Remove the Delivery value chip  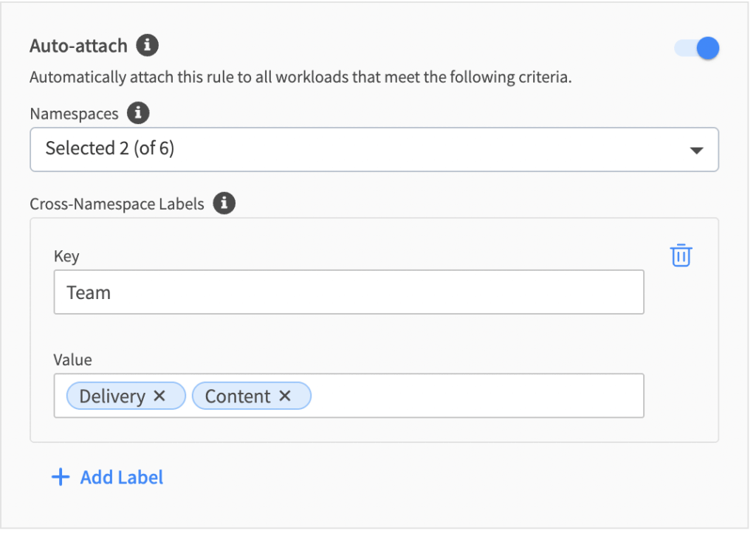(159, 396)
